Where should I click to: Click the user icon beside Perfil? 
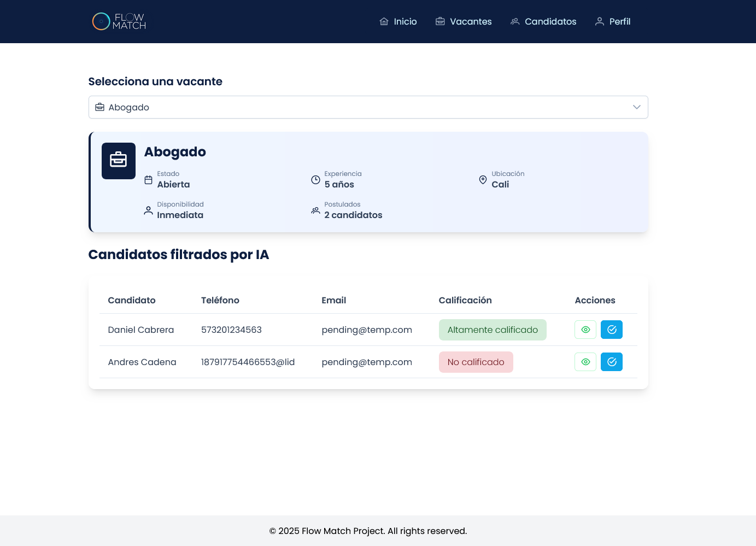[x=600, y=21]
